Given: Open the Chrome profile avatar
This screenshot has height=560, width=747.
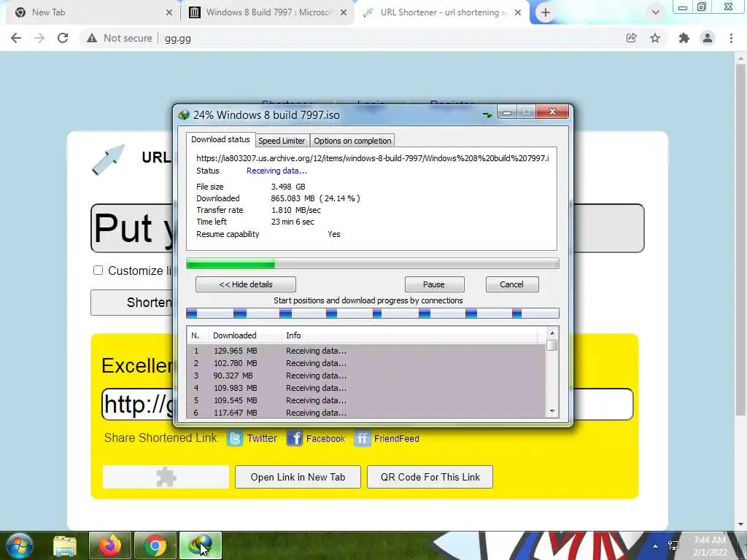Looking at the screenshot, I should [708, 38].
